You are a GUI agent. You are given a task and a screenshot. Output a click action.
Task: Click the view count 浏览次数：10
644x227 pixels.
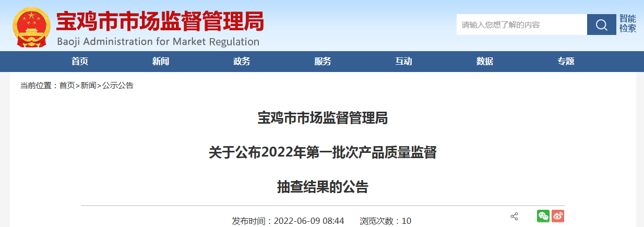[386, 221]
